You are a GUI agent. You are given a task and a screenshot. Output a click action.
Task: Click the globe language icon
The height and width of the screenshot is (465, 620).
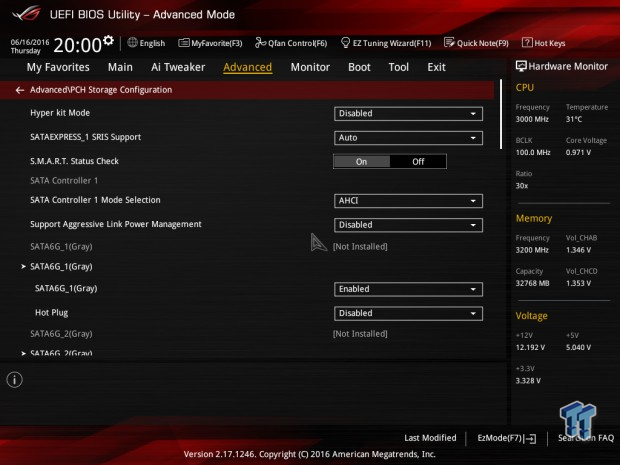pyautogui.click(x=132, y=42)
